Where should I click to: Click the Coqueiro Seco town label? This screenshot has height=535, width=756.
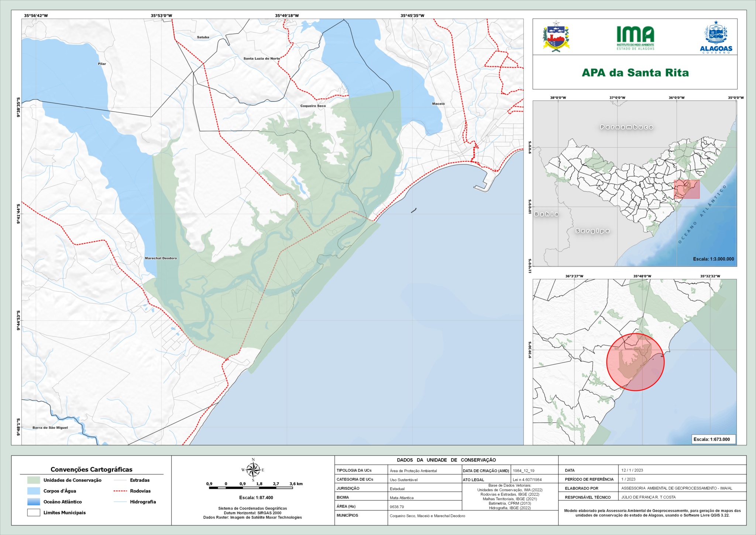coord(313,106)
